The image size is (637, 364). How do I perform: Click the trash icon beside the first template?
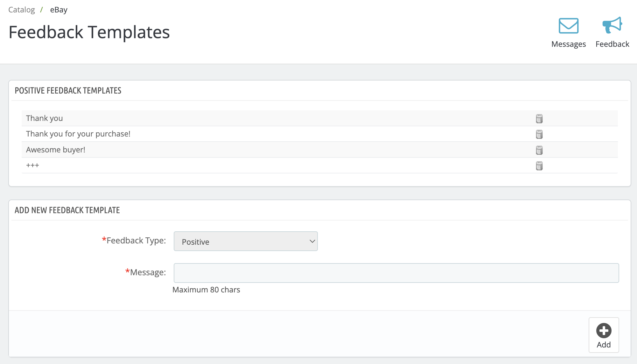[x=539, y=118]
